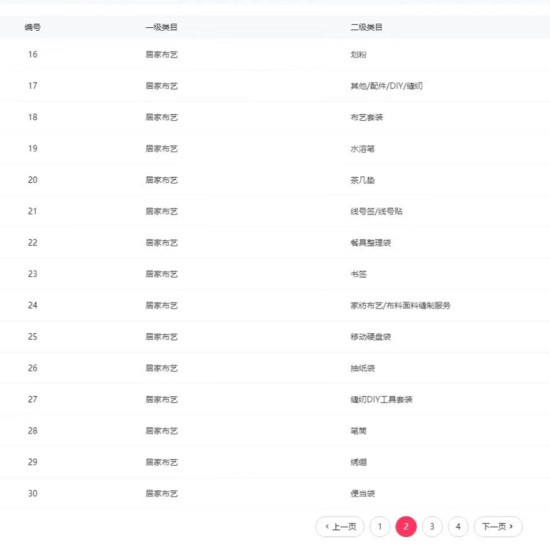The image size is (550, 549).
Task: Select the 家纺布艺/布料面料缝制服务 entry
Action: pos(400,305)
